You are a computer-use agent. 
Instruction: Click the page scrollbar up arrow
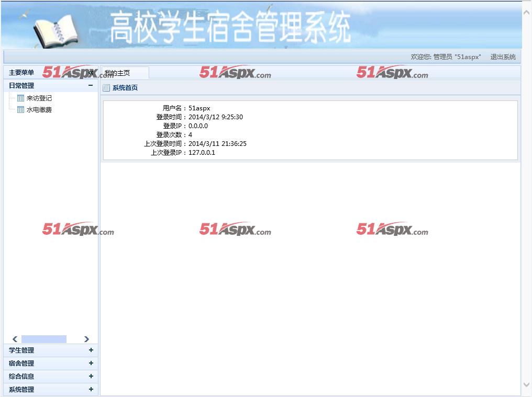click(526, 13)
